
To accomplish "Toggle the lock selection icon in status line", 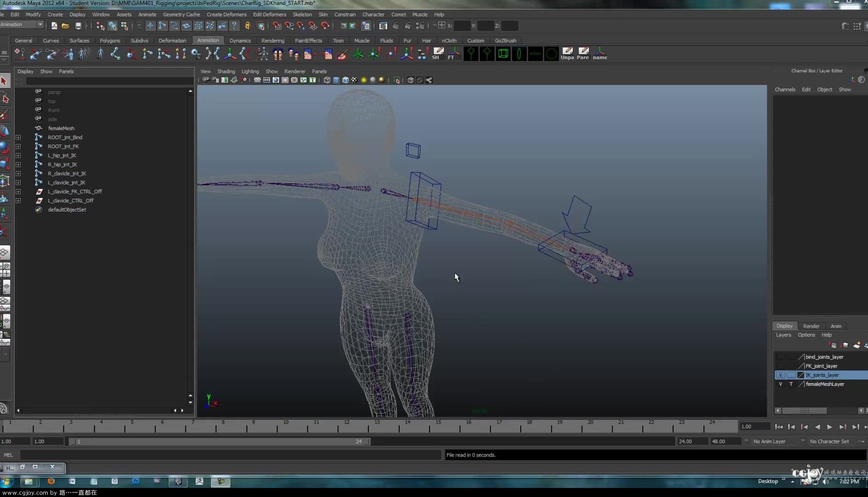I will (x=247, y=26).
